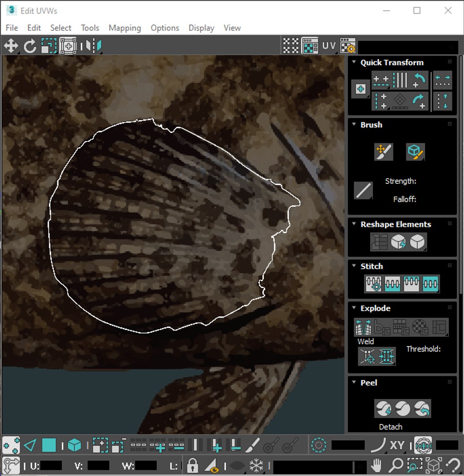This screenshot has width=464, height=476.
Task: Click Stitch To Source icon
Action: (412, 284)
